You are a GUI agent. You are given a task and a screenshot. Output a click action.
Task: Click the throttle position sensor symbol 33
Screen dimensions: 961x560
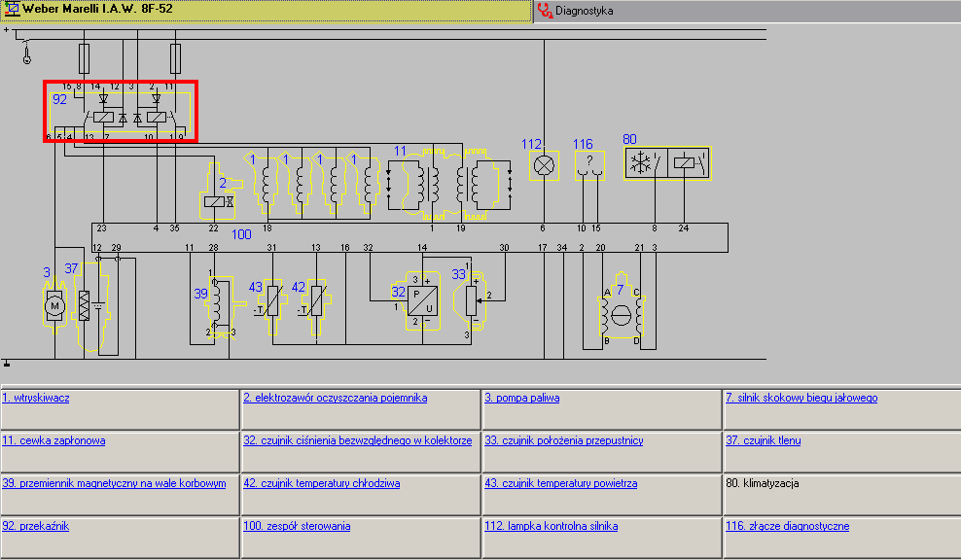472,300
